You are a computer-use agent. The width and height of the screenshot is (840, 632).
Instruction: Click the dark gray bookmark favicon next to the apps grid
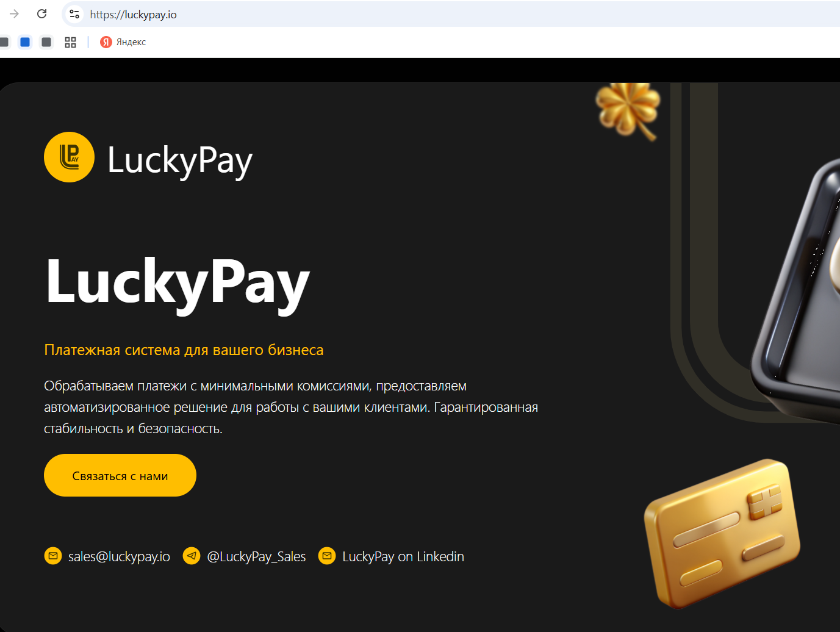(x=46, y=42)
